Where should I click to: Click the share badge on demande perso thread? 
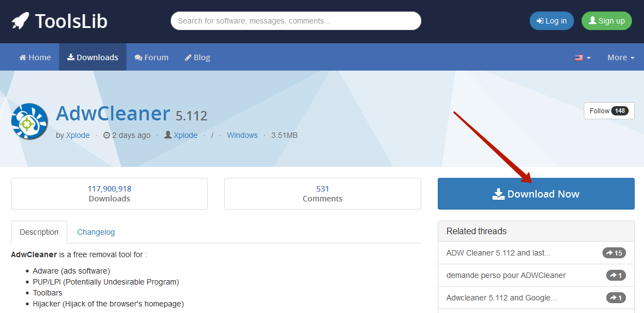click(x=616, y=275)
